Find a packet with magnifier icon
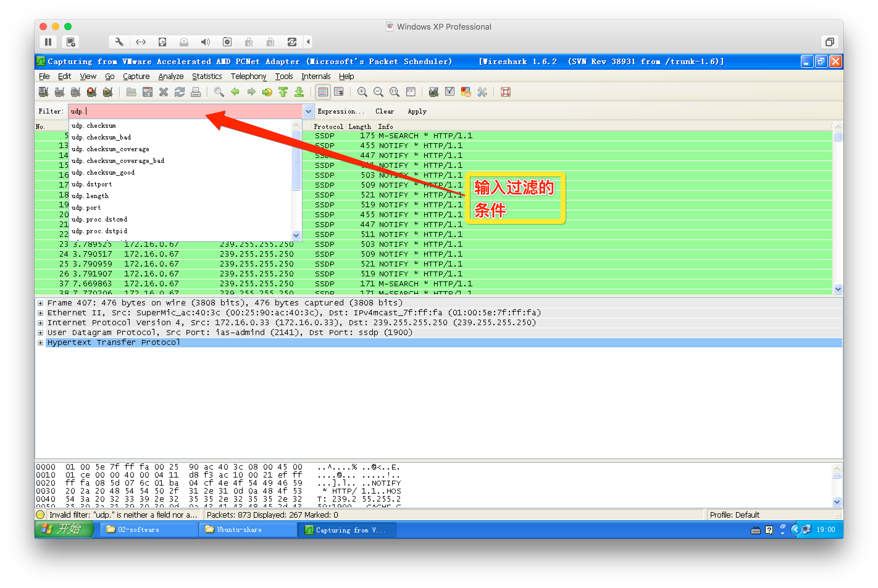 coord(219,92)
